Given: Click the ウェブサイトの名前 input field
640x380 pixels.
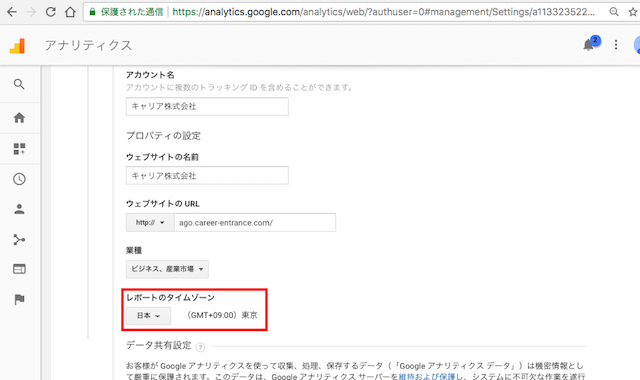Looking at the screenshot, I should click(207, 176).
